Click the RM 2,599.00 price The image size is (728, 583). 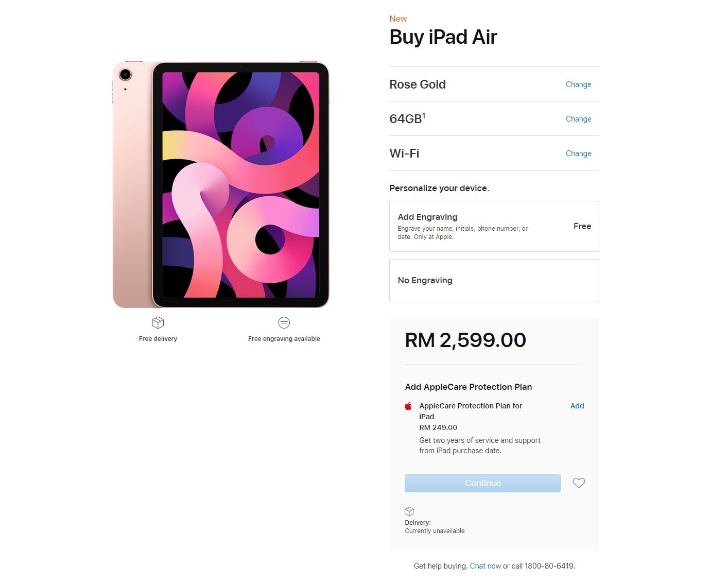465,340
